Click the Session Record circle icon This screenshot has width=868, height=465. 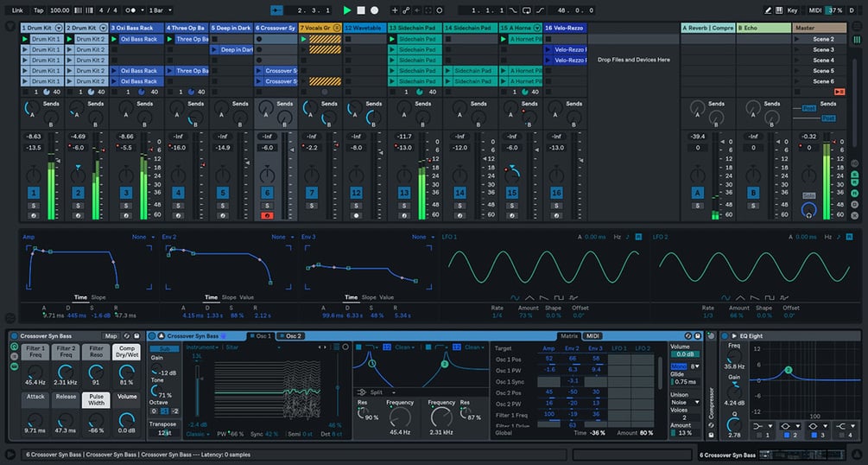click(x=440, y=10)
